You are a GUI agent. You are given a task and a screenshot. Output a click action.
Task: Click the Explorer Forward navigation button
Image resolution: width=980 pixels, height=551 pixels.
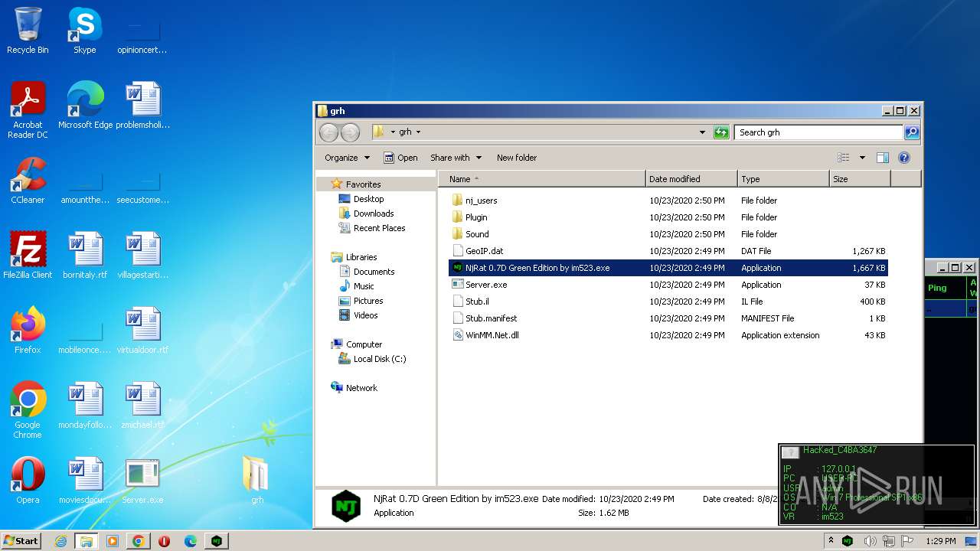(x=350, y=132)
